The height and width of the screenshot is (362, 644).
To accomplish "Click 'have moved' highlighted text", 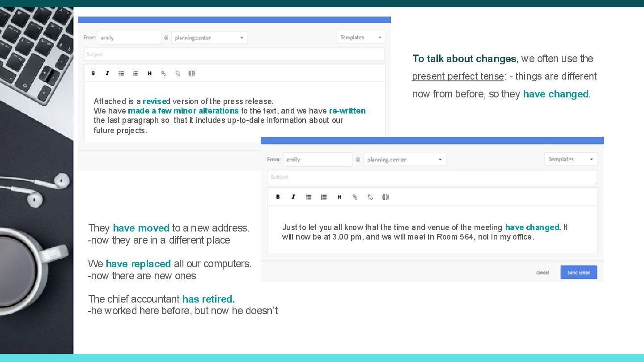I will 141,228.
